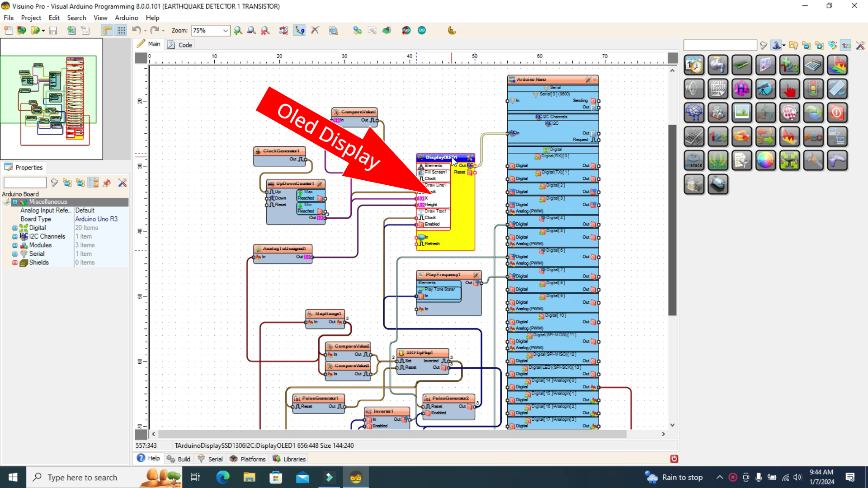
Task: Open the ABC text component category
Action: [813, 136]
